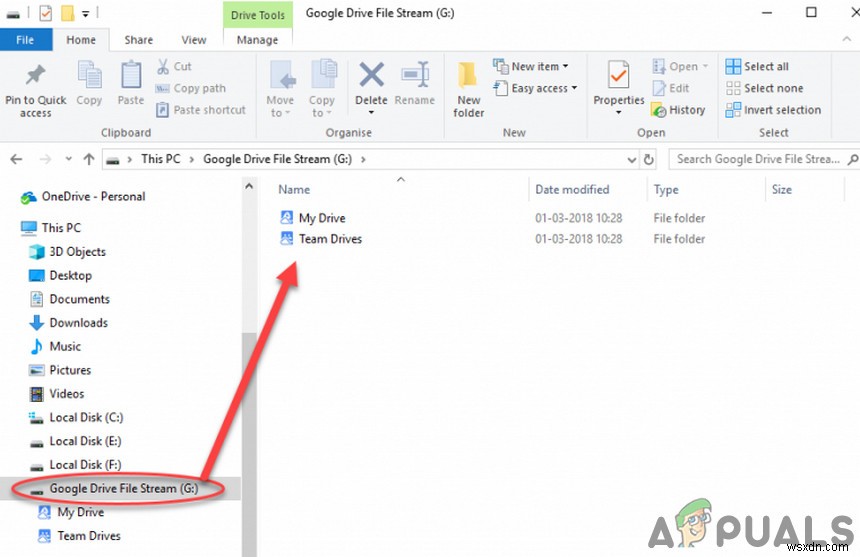
Task: Sort by the Size column header
Action: 782,190
